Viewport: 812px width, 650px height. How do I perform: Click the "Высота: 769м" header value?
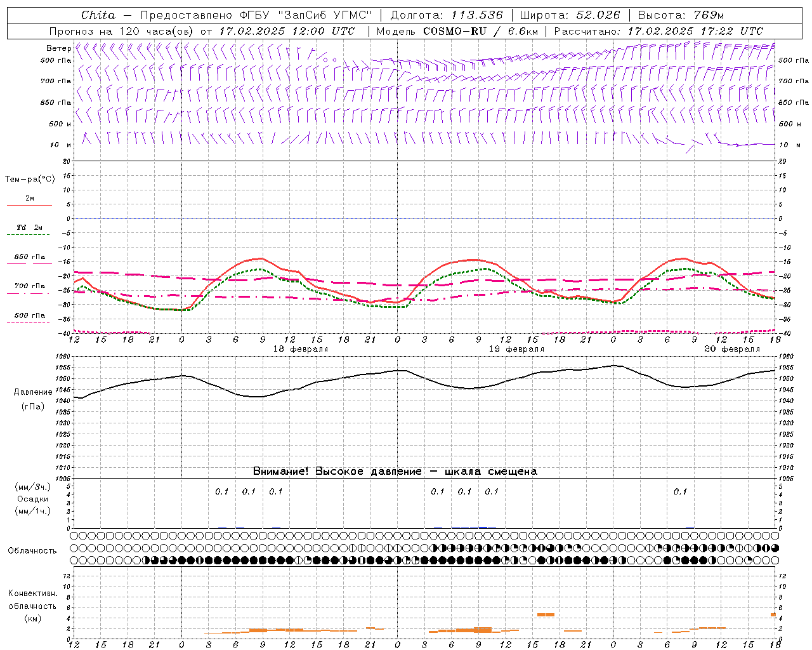click(x=681, y=15)
